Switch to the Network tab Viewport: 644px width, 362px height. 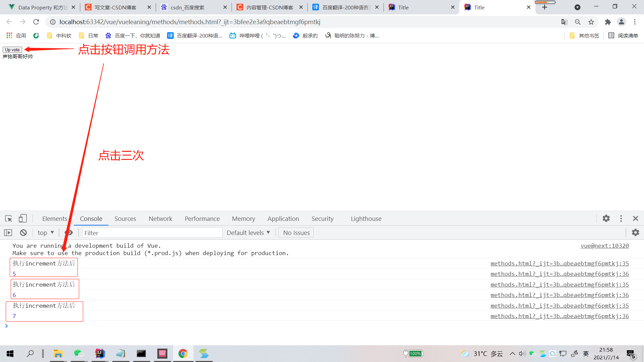click(160, 219)
